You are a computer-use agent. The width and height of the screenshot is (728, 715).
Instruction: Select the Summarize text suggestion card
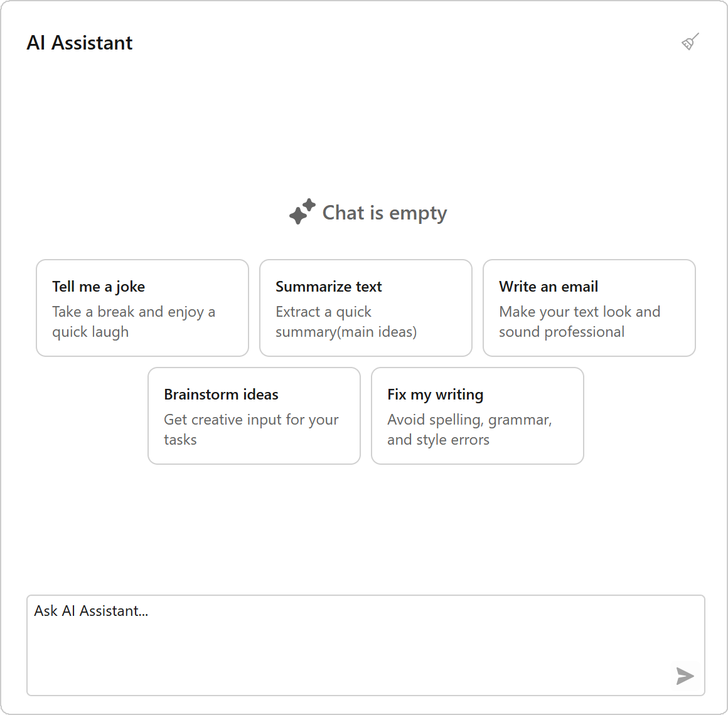point(366,308)
